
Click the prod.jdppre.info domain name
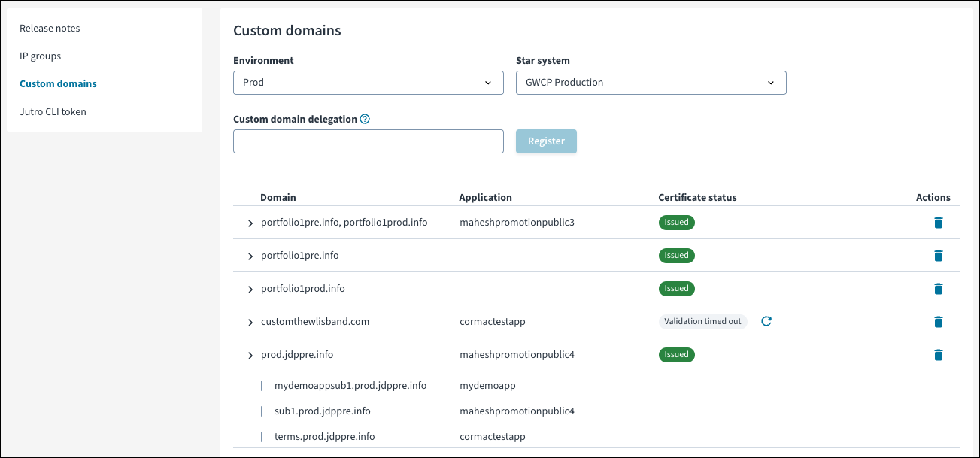pos(297,355)
